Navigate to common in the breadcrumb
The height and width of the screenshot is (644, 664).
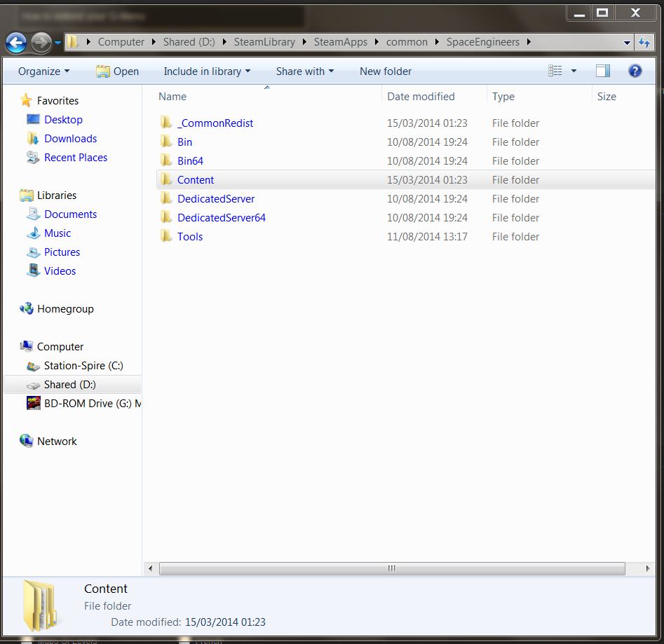pyautogui.click(x=407, y=42)
